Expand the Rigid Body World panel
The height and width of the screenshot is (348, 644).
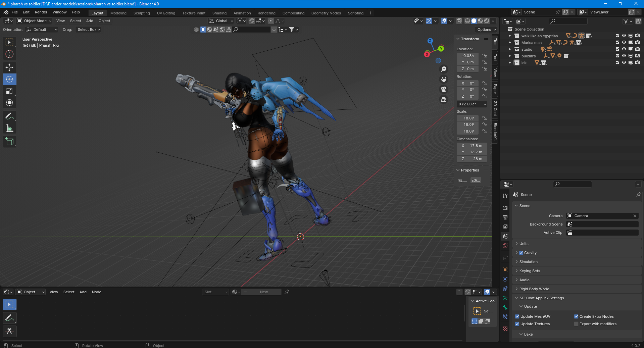pyautogui.click(x=534, y=289)
